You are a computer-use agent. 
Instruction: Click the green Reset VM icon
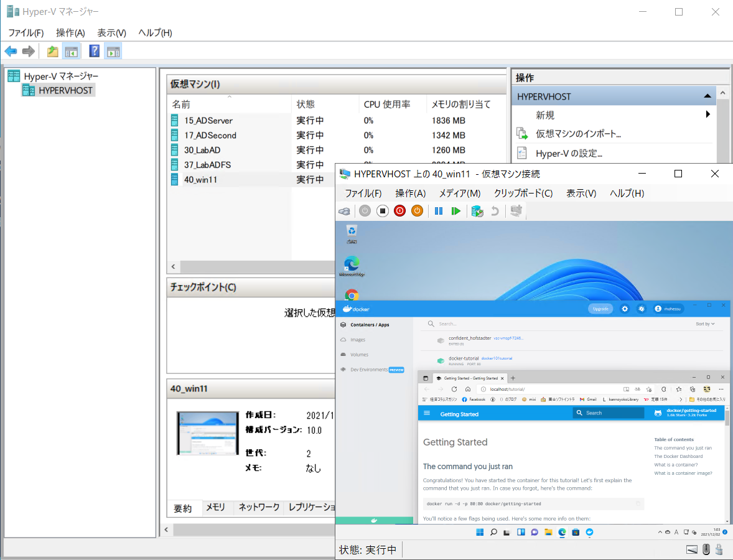click(455, 211)
